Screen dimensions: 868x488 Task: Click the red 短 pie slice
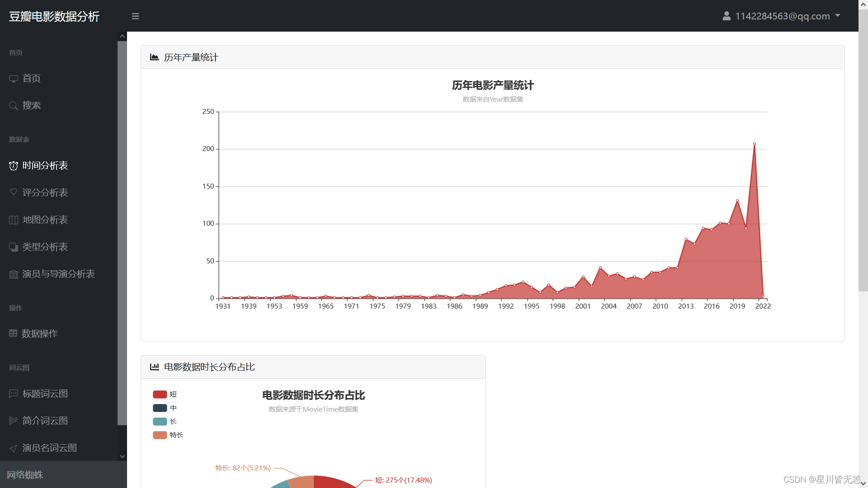click(x=332, y=482)
